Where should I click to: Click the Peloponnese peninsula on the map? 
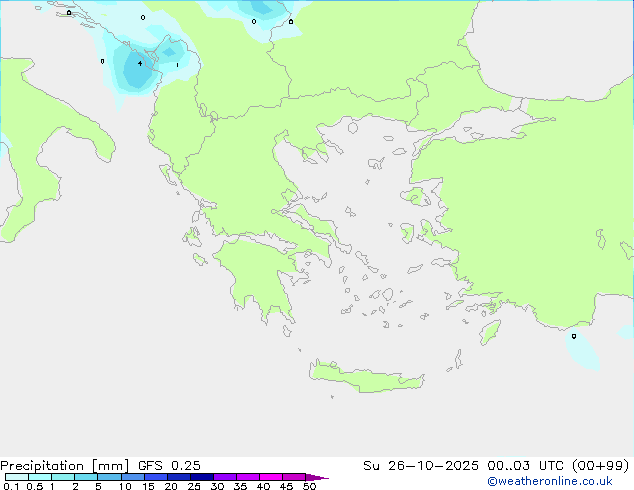tap(257, 275)
